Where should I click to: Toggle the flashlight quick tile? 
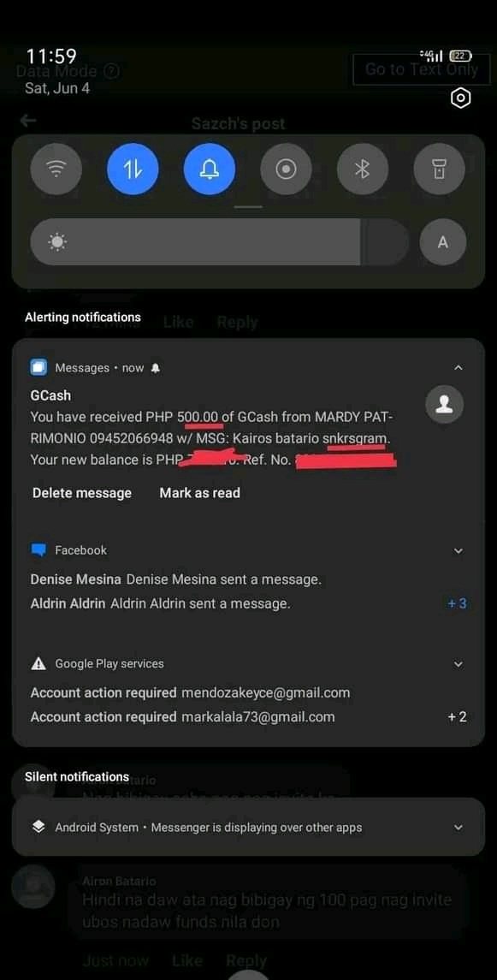(x=440, y=169)
